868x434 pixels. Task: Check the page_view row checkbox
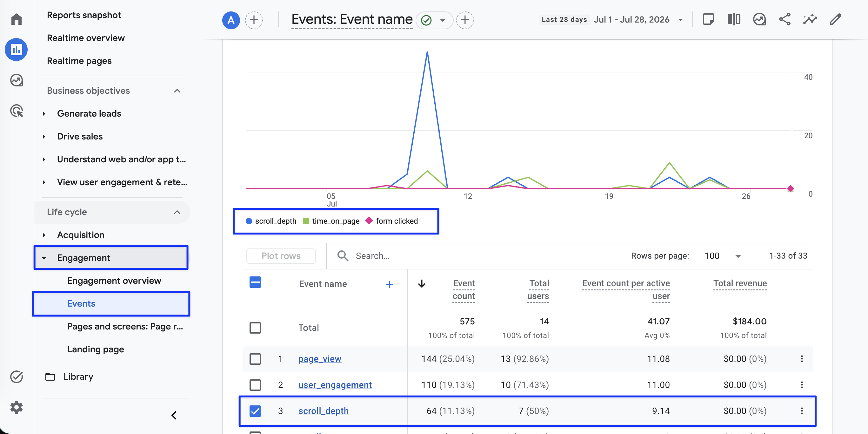(255, 359)
